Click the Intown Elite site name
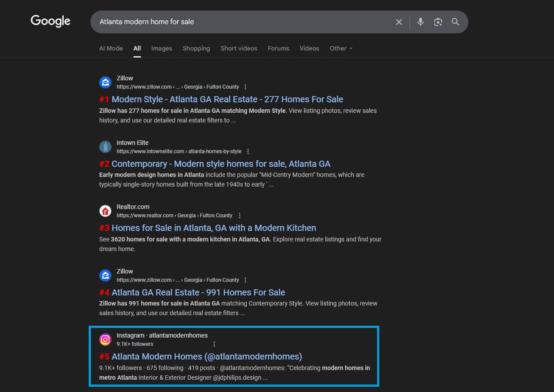The image size is (554, 392). [x=133, y=143]
